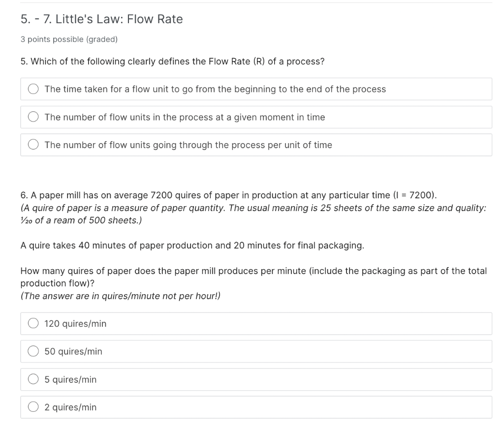Image resolution: width=504 pixels, height=434 pixels.
Task: Choose 'The number of flow units in the process' option
Action: [33, 117]
